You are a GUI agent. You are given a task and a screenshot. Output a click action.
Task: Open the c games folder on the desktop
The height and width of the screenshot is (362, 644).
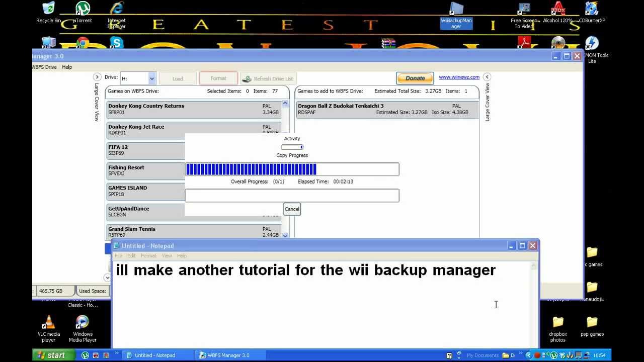click(x=592, y=256)
